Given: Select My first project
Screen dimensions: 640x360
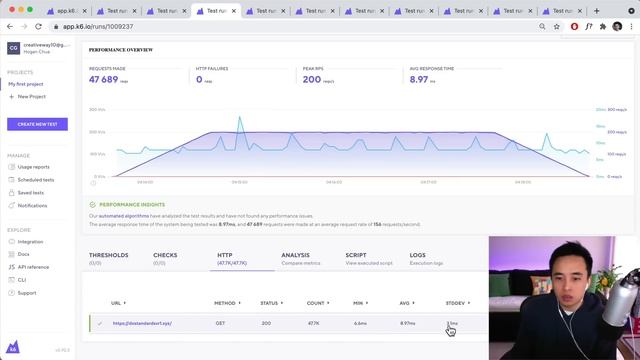Looking at the screenshot, I should coord(26,84).
